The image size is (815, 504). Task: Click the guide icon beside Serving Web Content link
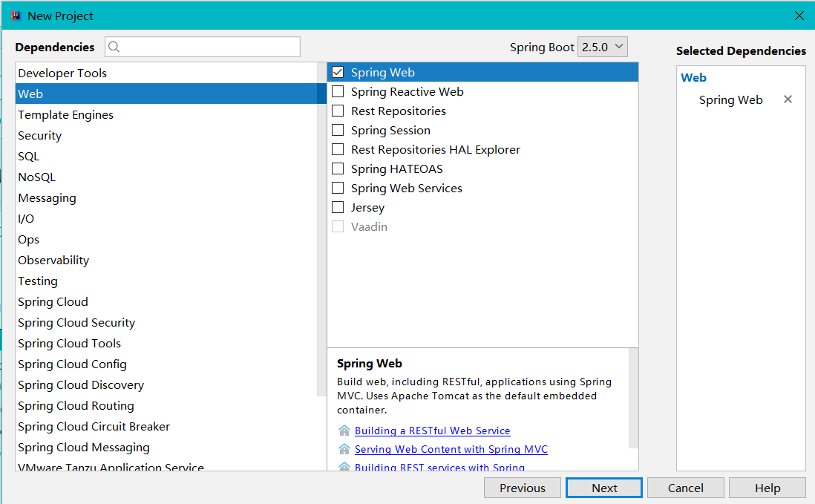(344, 450)
